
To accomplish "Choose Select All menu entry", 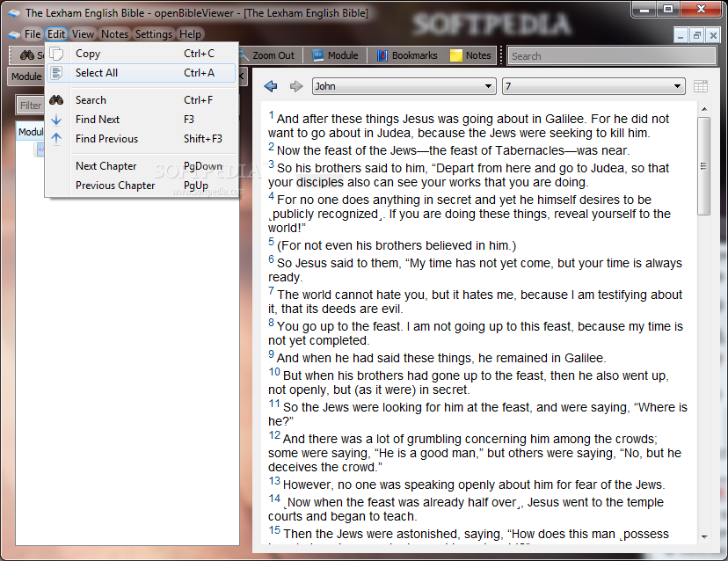I will [x=142, y=73].
